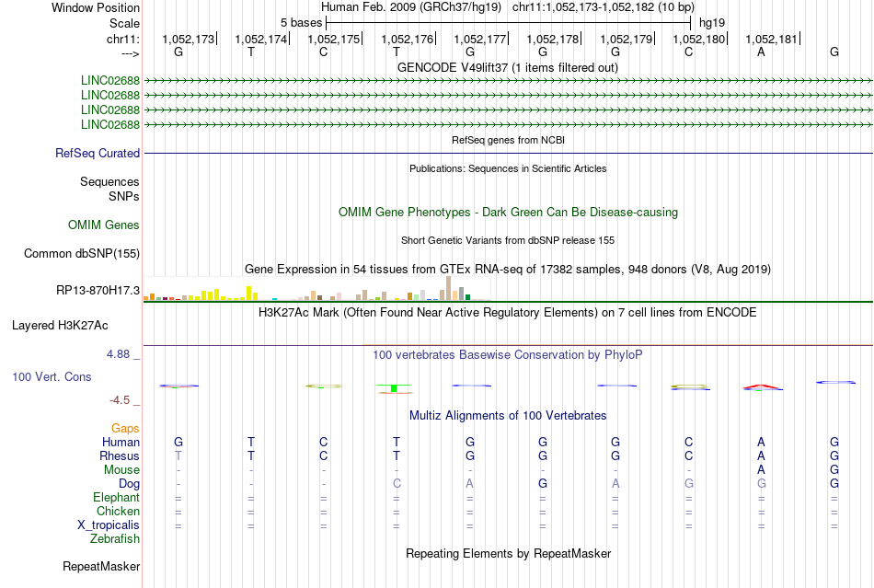Click the RepeatMasker track label
Screen dimensions: 874x588
point(101,566)
